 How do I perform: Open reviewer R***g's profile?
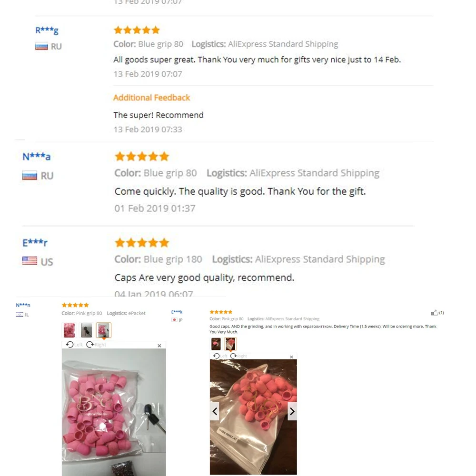47,30
